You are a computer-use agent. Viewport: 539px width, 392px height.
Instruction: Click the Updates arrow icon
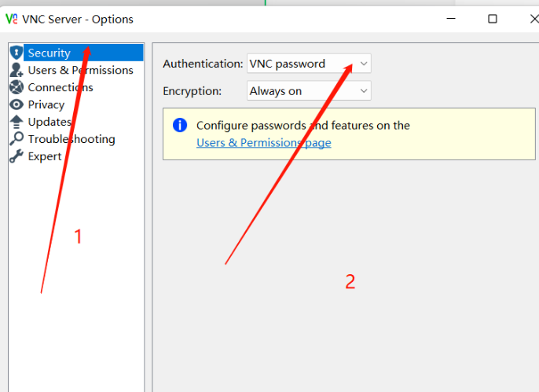[x=16, y=122]
